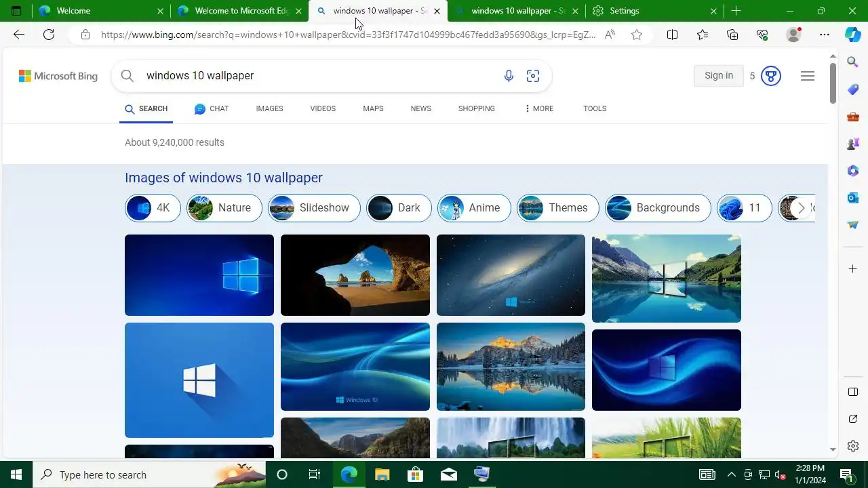The image size is (868, 488).
Task: Open the galaxy Windows wallpaper thumbnail
Action: [x=511, y=275]
